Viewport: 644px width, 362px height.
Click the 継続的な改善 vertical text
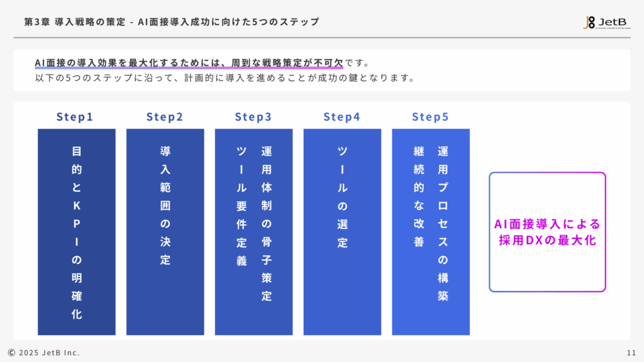coord(419,197)
